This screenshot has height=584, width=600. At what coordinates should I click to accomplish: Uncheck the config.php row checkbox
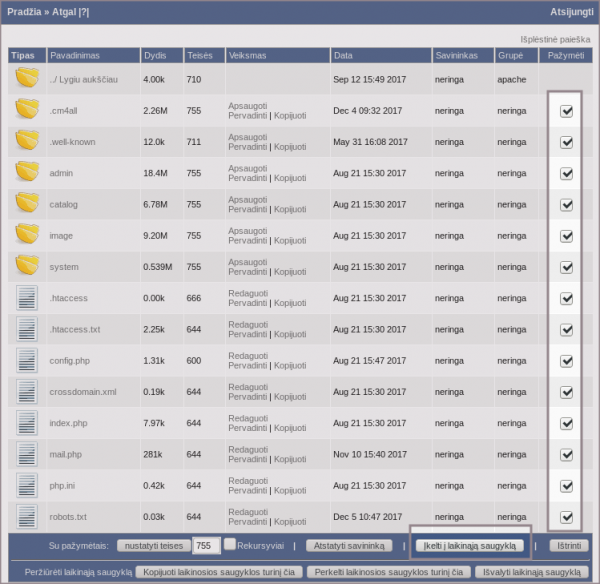tap(566, 361)
